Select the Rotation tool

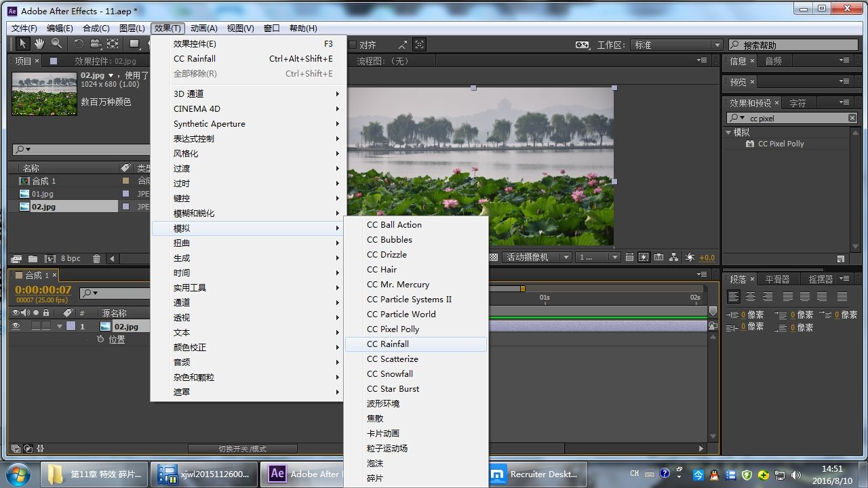(79, 44)
